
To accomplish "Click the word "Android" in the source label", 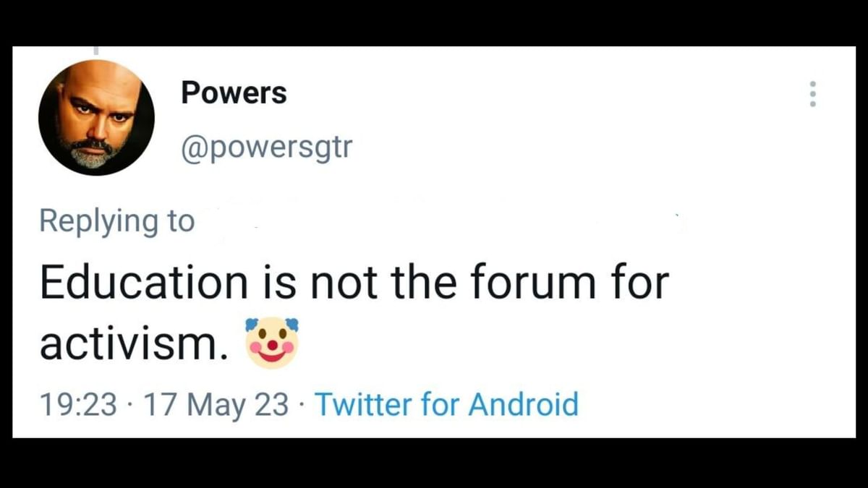I will coord(523,403).
